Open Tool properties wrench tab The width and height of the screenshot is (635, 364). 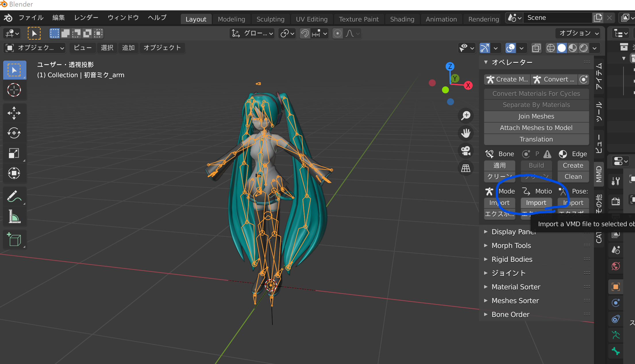616,181
